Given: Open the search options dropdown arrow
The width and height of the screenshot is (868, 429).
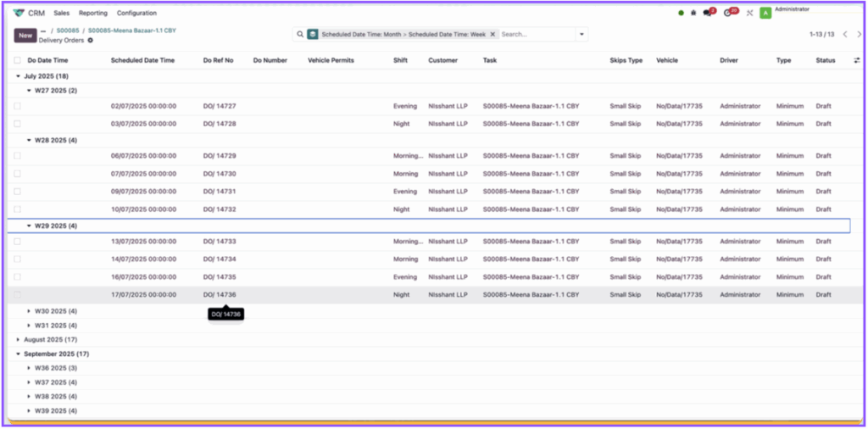Looking at the screenshot, I should [581, 35].
